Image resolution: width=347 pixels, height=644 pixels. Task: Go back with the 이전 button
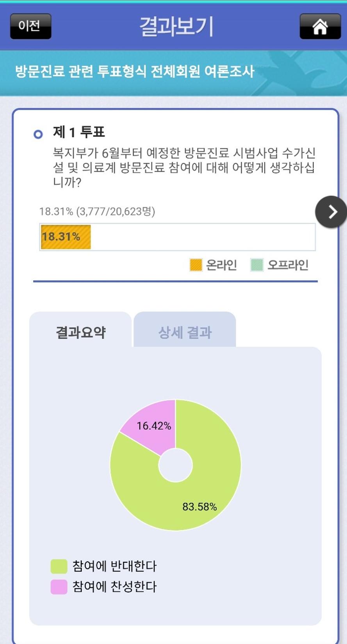tap(30, 26)
